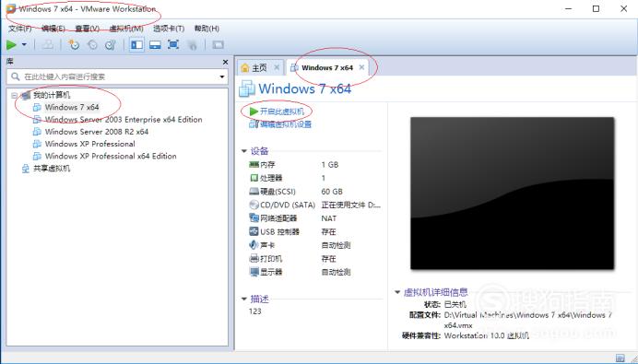Open the power options dropdown arrow
Viewport: 638px width, 364px height.
24,45
